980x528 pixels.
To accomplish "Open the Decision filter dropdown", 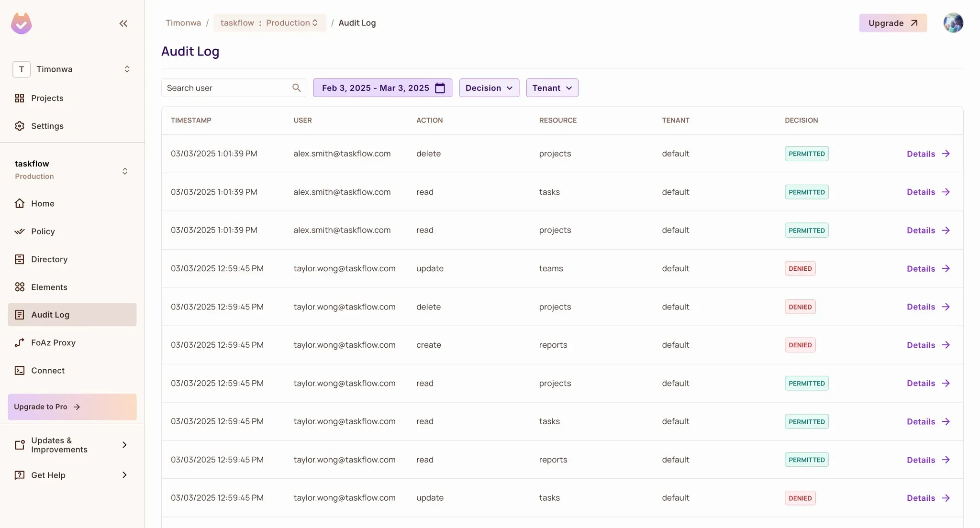I will 489,88.
